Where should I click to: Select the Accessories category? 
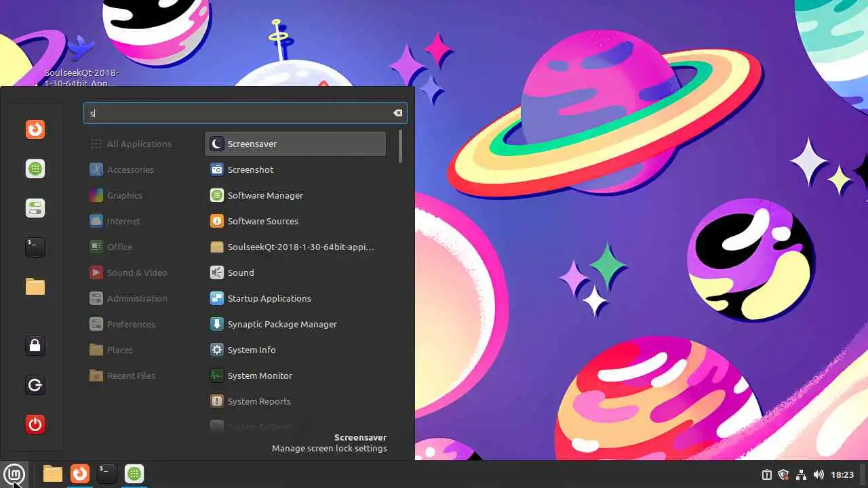(130, 169)
